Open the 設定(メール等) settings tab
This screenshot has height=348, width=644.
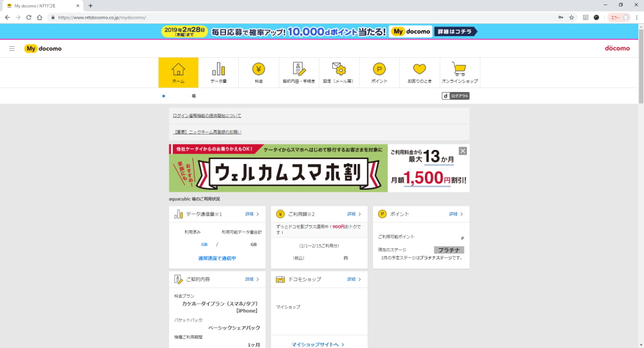[339, 73]
